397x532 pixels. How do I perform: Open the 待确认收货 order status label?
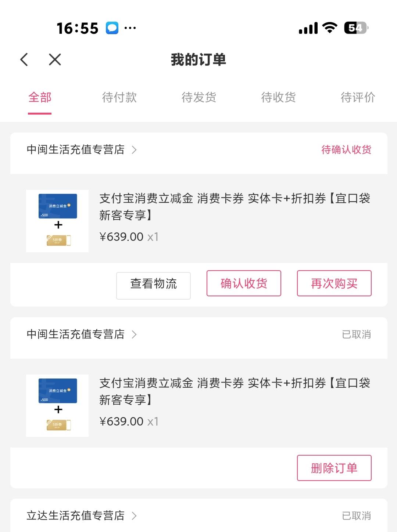[x=346, y=150]
